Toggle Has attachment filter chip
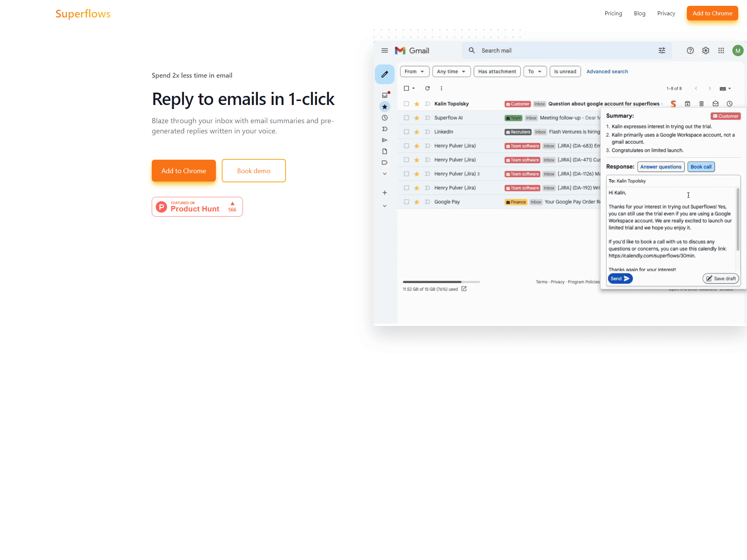747x560 pixels. click(497, 71)
